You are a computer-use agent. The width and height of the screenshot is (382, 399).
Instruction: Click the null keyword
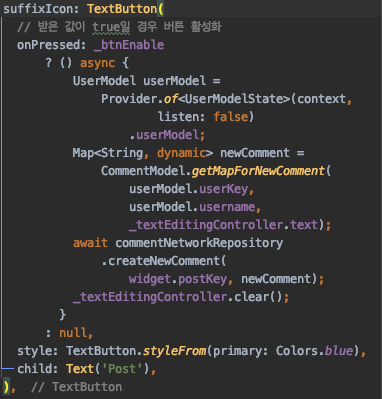(x=73, y=333)
